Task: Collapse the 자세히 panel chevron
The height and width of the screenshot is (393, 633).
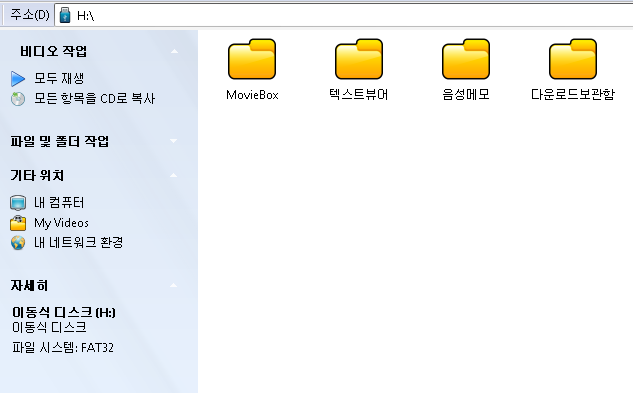Action: 174,286
